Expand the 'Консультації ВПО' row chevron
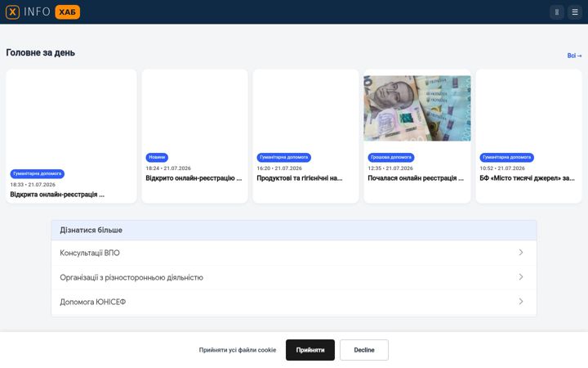 point(521,253)
